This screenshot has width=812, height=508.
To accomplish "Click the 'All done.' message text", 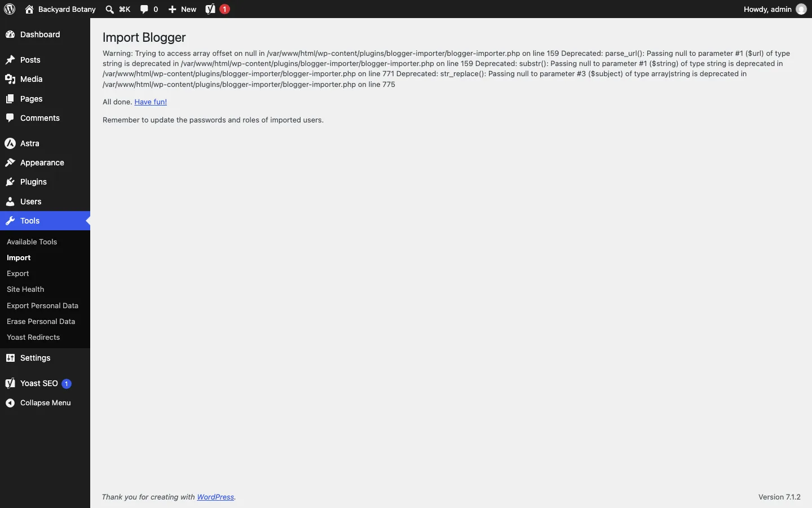I will pos(117,102).
